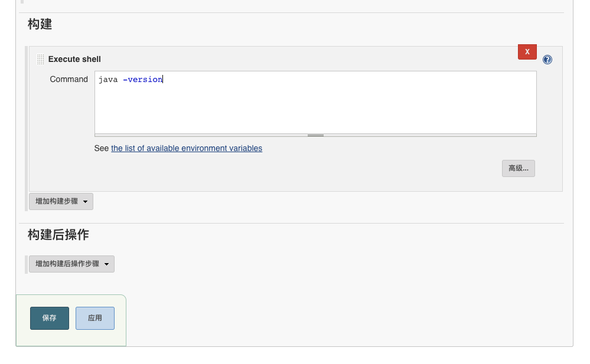This screenshot has height=364, width=590.
Task: Click the chevron on 增加构建后操作步骤 button
Action: pos(106,264)
